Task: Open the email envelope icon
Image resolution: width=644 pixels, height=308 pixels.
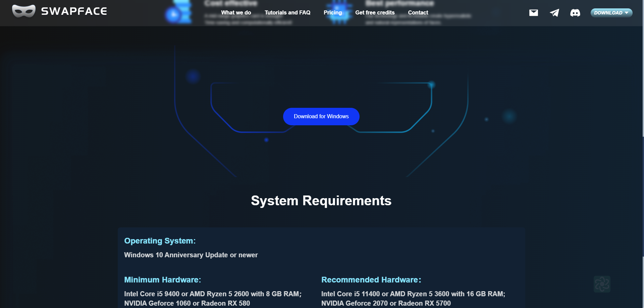Action: click(533, 13)
